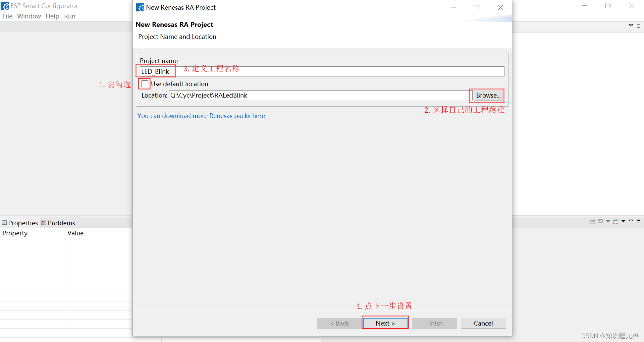This screenshot has width=644, height=342.
Task: Click the Browse... button
Action: (488, 95)
